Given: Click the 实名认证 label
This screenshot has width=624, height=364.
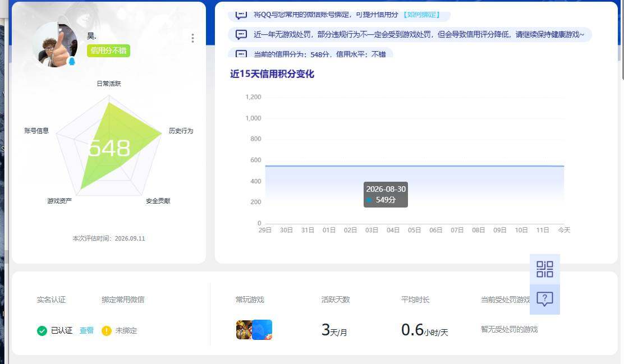Looking at the screenshot, I should tap(51, 300).
